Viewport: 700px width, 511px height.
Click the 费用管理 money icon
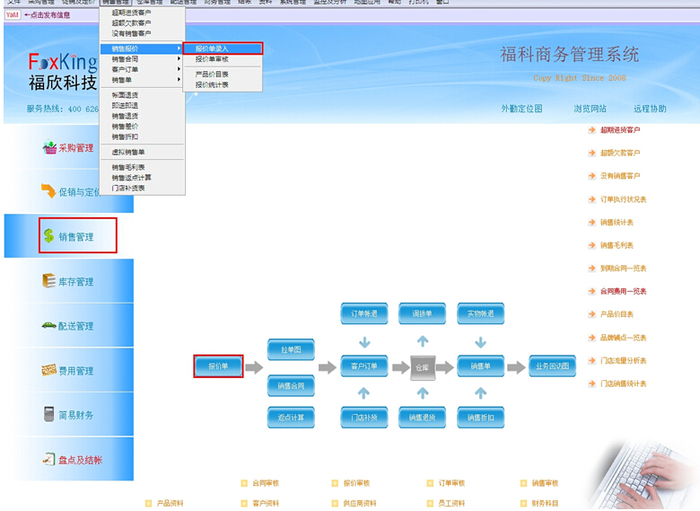(x=49, y=371)
